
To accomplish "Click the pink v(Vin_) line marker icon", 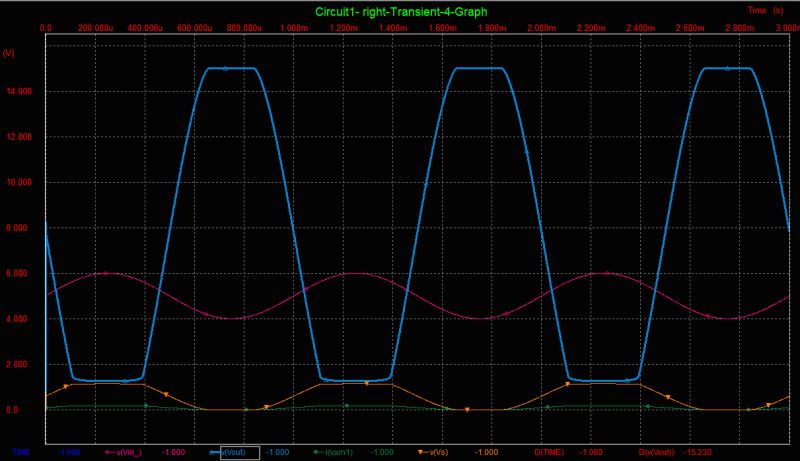I will (x=110, y=452).
